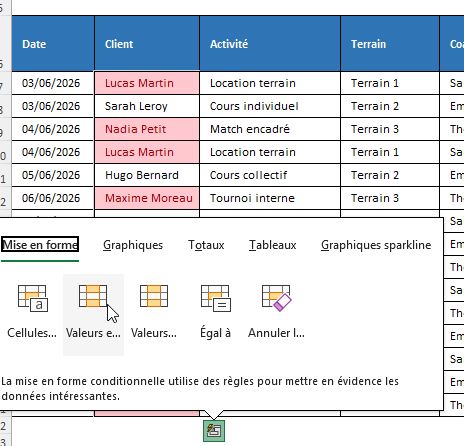The height and width of the screenshot is (446, 464).
Task: Select the Tableaux tab
Action: coord(272,245)
